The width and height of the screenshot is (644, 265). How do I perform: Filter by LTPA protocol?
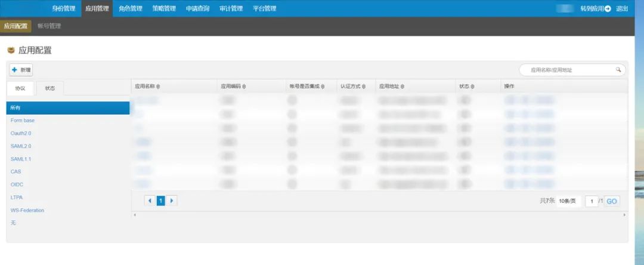(17, 197)
